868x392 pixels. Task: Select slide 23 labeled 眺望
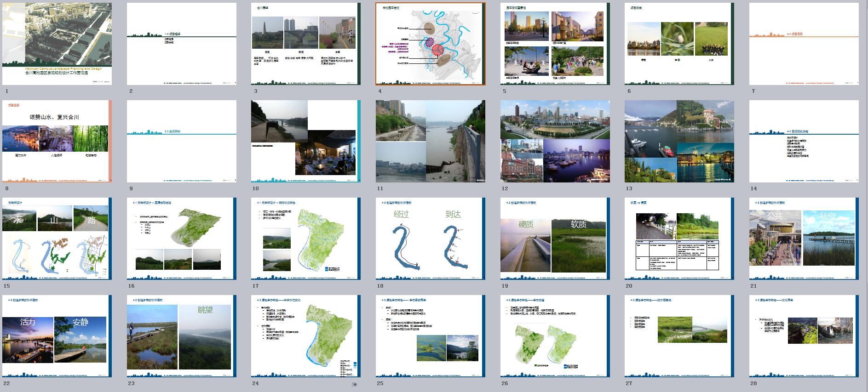click(182, 336)
